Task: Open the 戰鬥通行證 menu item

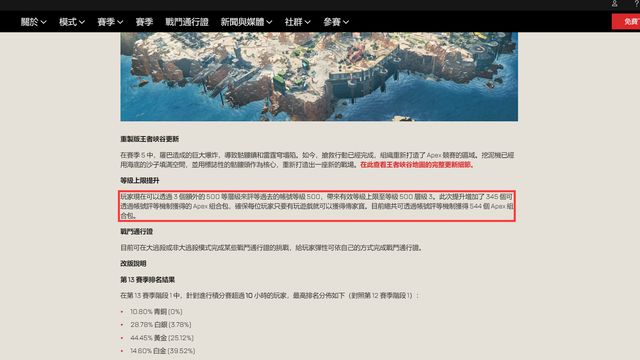Action: tap(187, 22)
